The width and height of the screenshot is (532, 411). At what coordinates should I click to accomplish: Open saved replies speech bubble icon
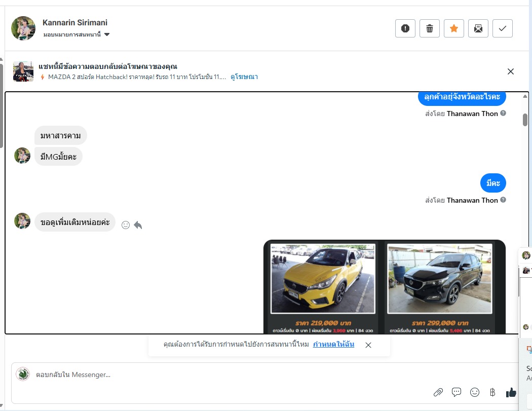(457, 392)
